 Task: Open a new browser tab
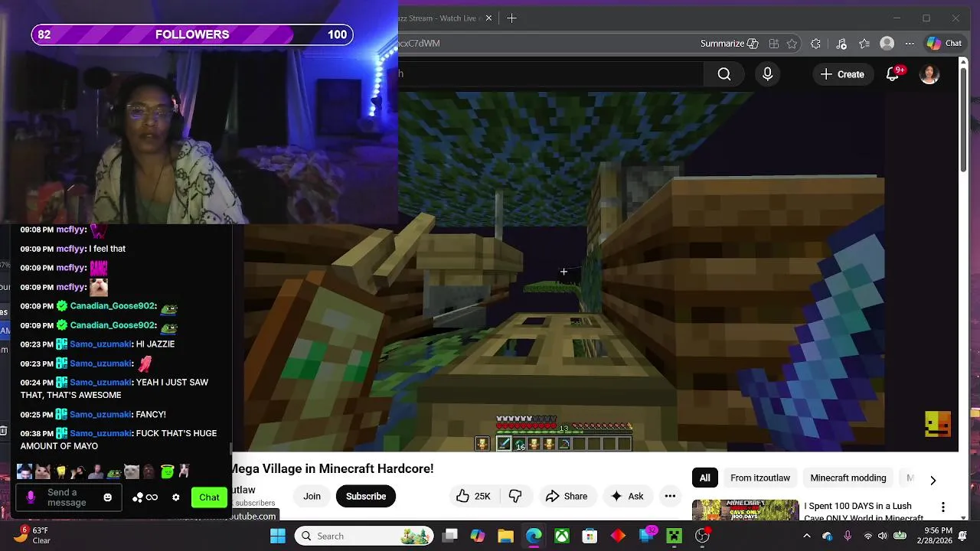click(x=511, y=18)
